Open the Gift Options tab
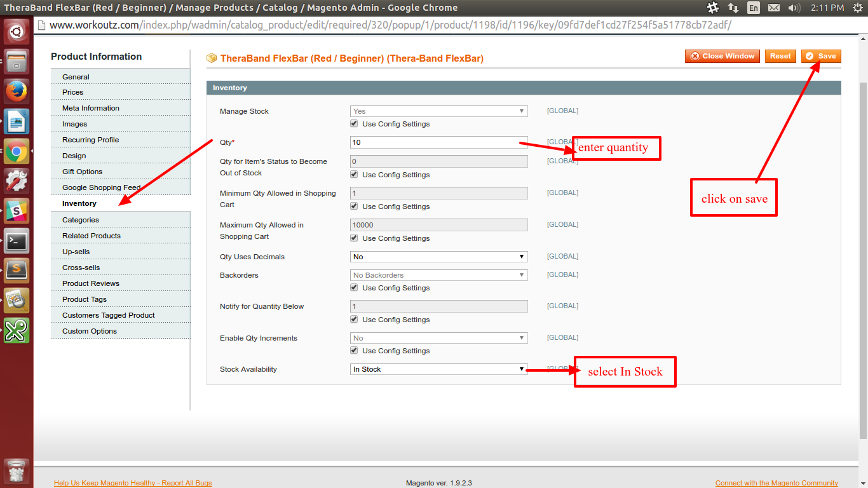The width and height of the screenshot is (868, 488). (121, 172)
